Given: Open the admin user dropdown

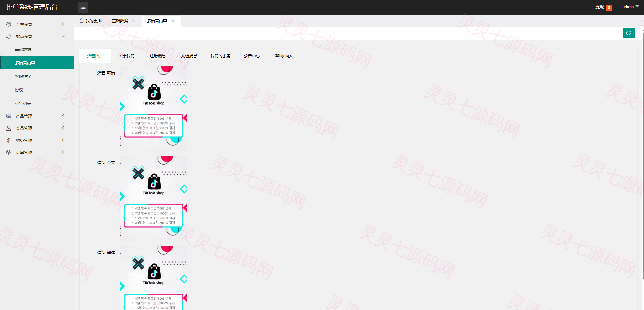Looking at the screenshot, I should coord(631,7).
